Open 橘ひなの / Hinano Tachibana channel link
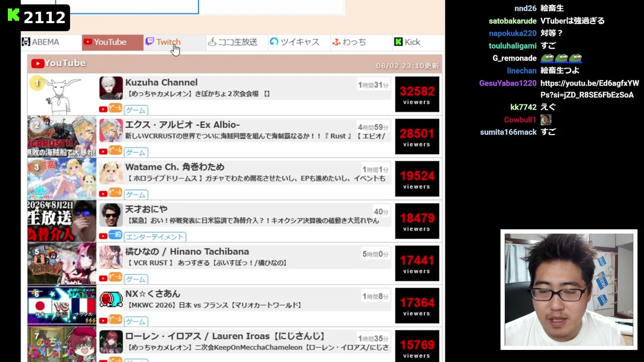This screenshot has height=362, width=644. (x=187, y=251)
